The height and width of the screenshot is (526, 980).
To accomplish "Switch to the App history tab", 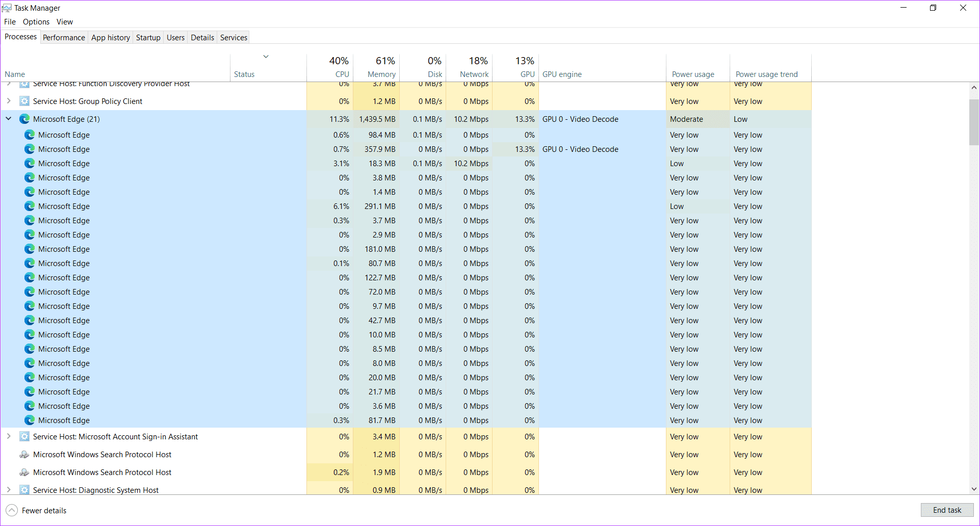I will tap(111, 37).
